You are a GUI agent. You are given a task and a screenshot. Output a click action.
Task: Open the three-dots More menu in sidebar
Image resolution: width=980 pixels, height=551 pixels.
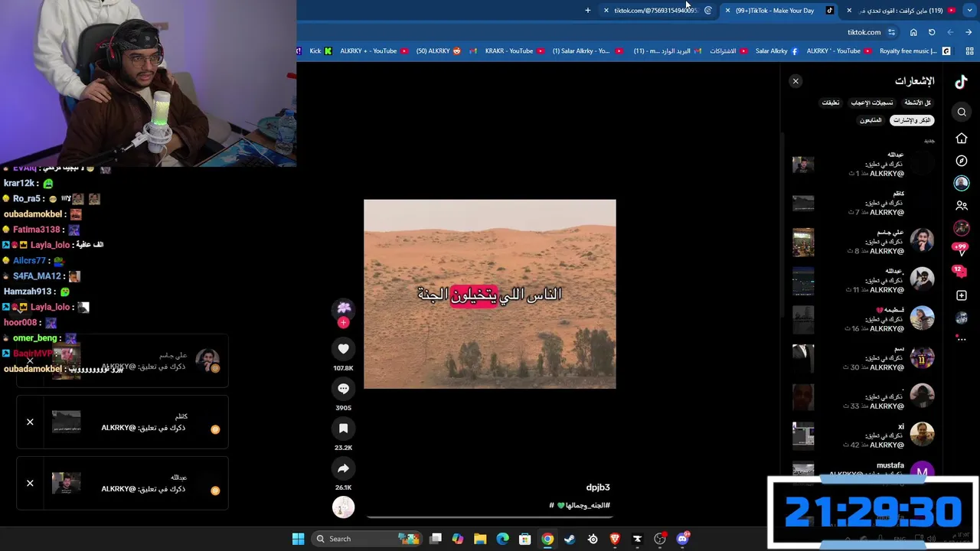(962, 338)
